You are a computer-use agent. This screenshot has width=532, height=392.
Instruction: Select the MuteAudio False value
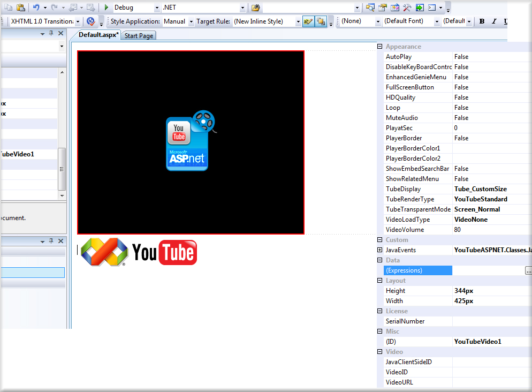pyautogui.click(x=461, y=118)
